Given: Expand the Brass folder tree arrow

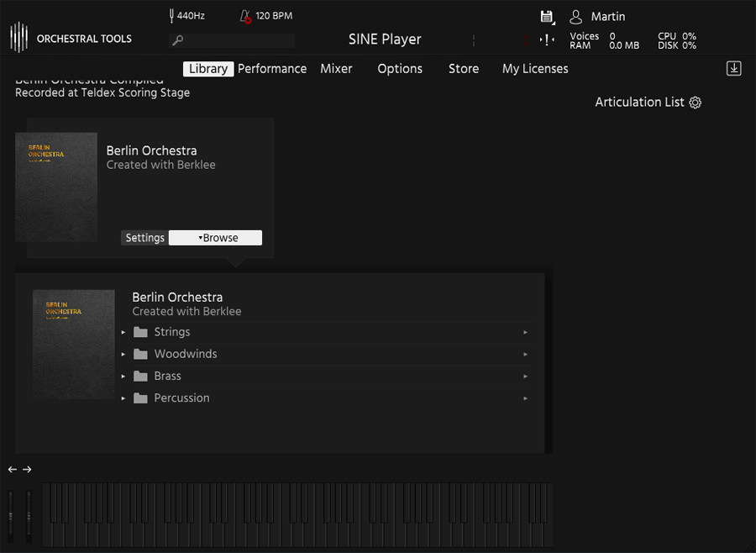Looking at the screenshot, I should click(123, 377).
